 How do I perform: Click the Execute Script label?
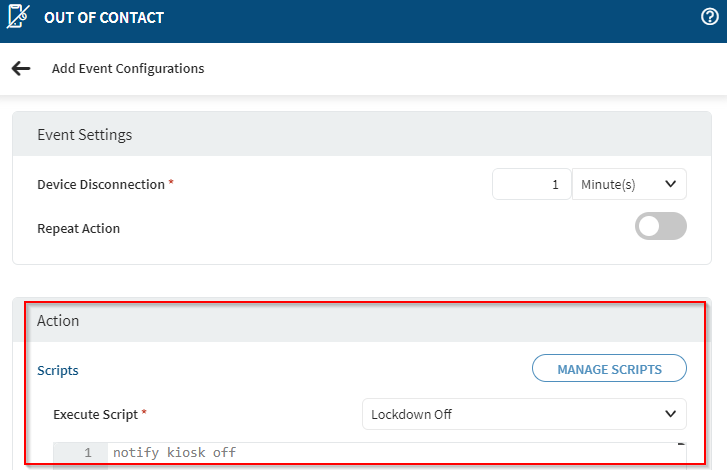(x=96, y=413)
